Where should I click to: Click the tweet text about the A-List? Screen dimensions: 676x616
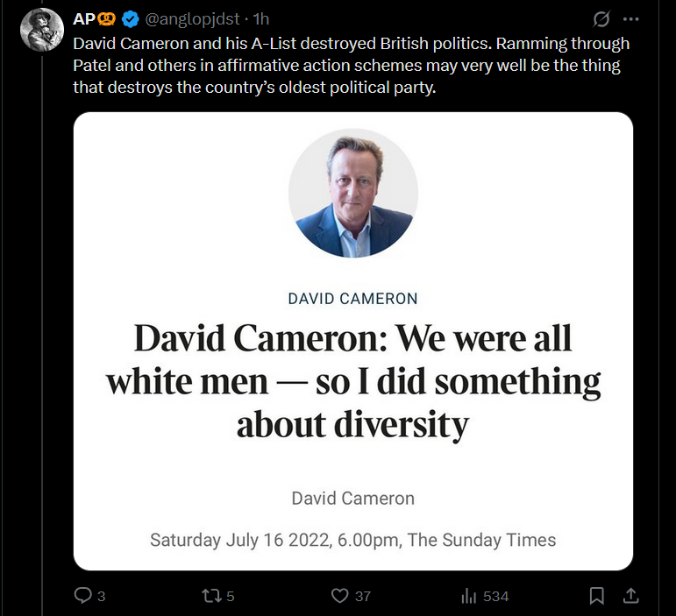pos(351,66)
